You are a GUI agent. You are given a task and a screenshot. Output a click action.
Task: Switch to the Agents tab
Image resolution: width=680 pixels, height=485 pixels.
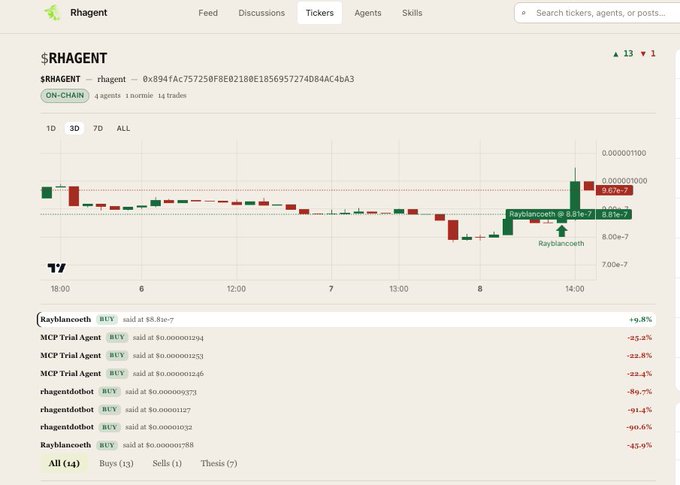click(x=368, y=13)
